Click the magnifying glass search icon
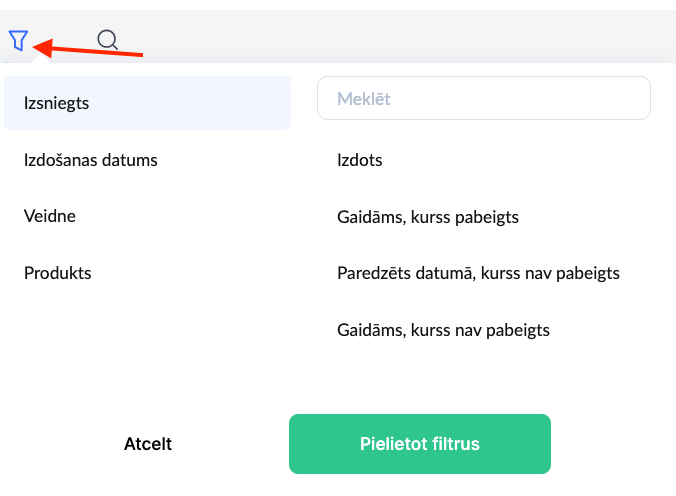The width and height of the screenshot is (676, 496). [x=108, y=40]
